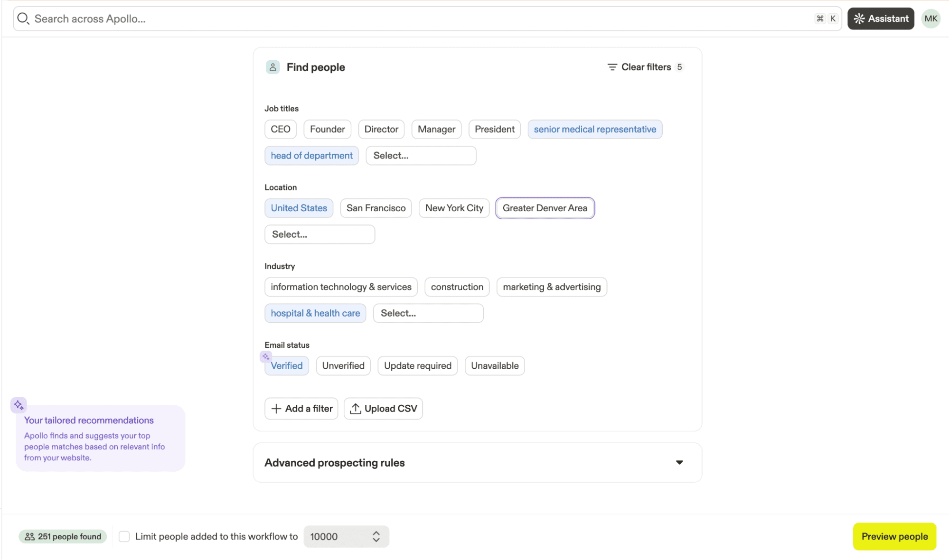Open the MK user avatar
949x560 pixels.
pos(930,19)
